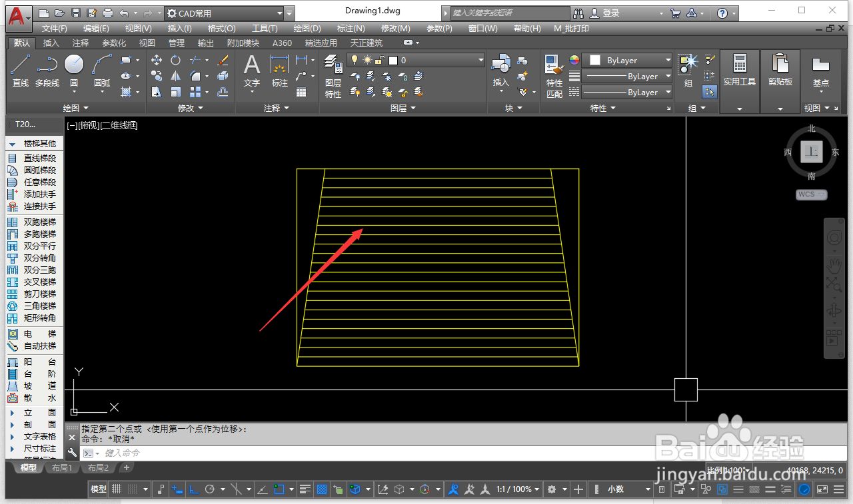The width and height of the screenshot is (853, 504).
Task: Click the customization wrench icon by command line
Action: tap(72, 453)
